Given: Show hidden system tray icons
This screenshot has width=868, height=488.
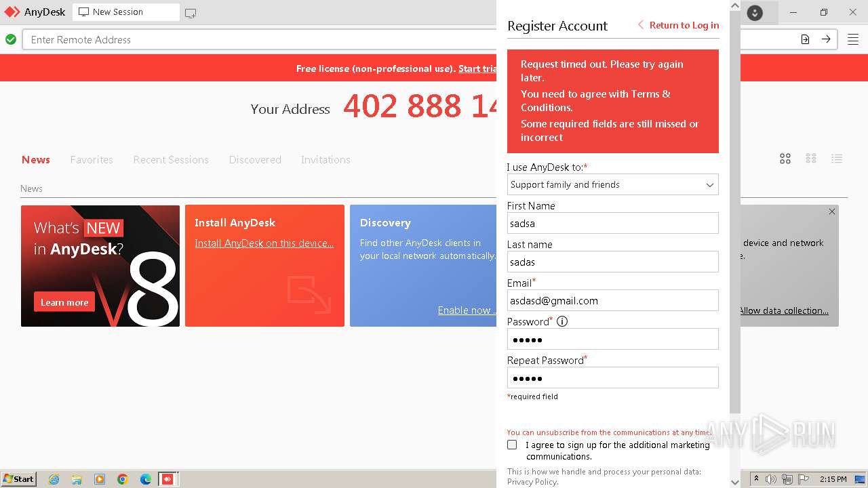Looking at the screenshot, I should [756, 479].
